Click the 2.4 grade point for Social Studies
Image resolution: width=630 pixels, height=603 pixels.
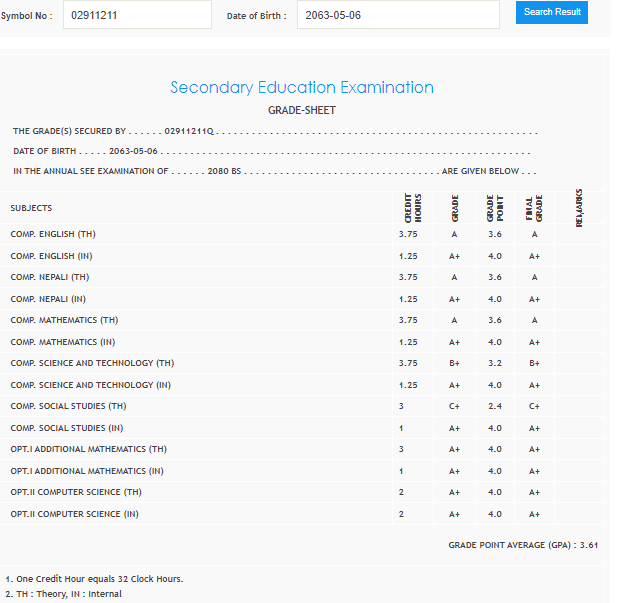point(494,406)
